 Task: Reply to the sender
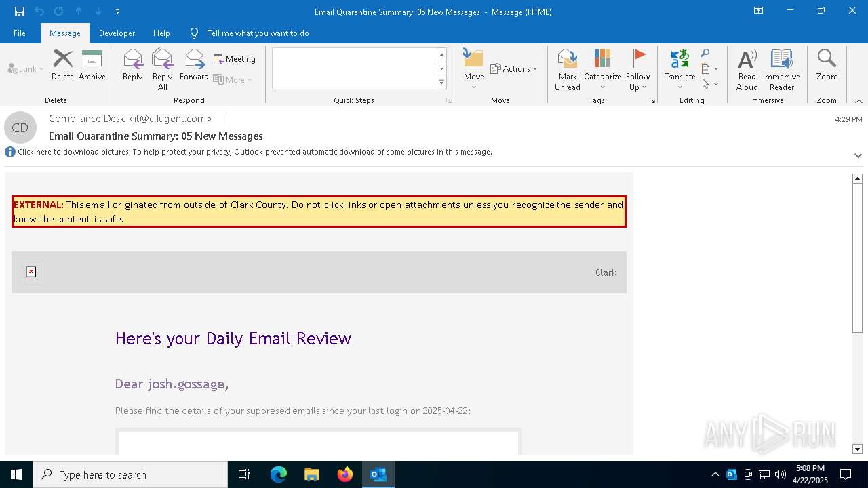[x=133, y=65]
